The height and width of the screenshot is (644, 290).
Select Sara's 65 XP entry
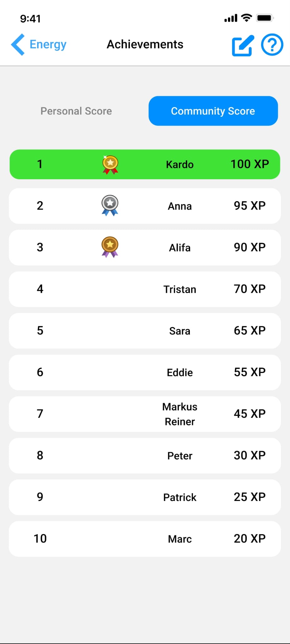pos(145,330)
